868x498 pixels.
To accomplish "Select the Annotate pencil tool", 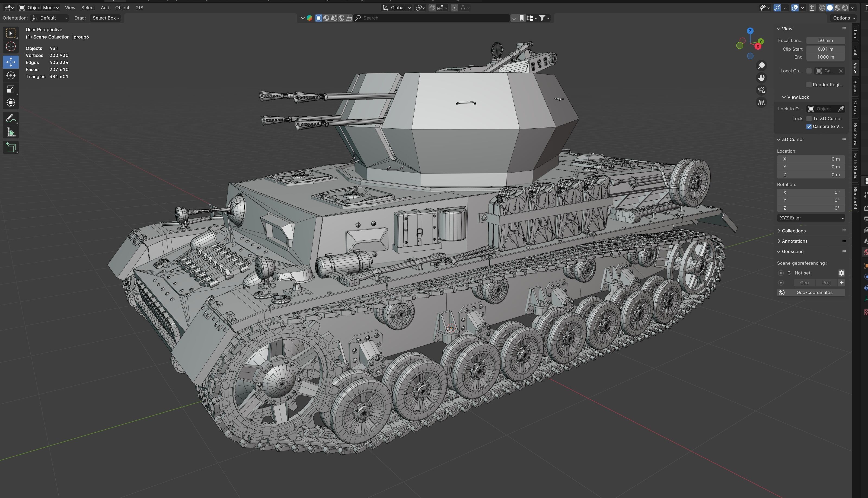I will pyautogui.click(x=11, y=118).
